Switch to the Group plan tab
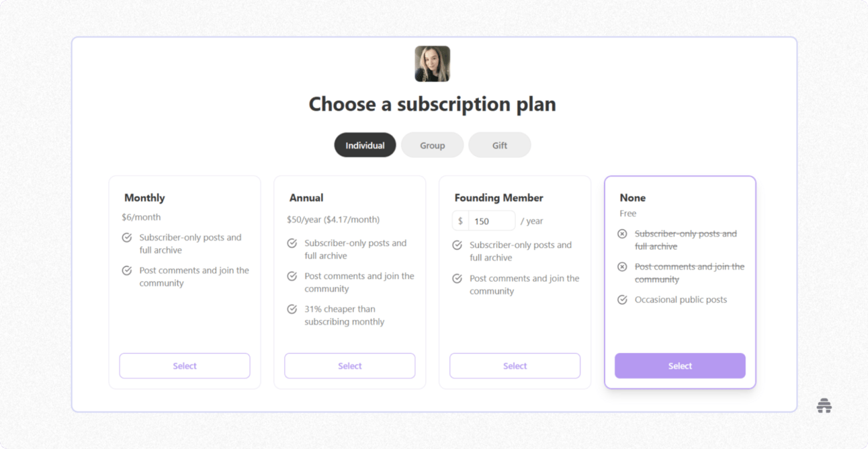Image resolution: width=868 pixels, height=449 pixels. click(x=432, y=145)
